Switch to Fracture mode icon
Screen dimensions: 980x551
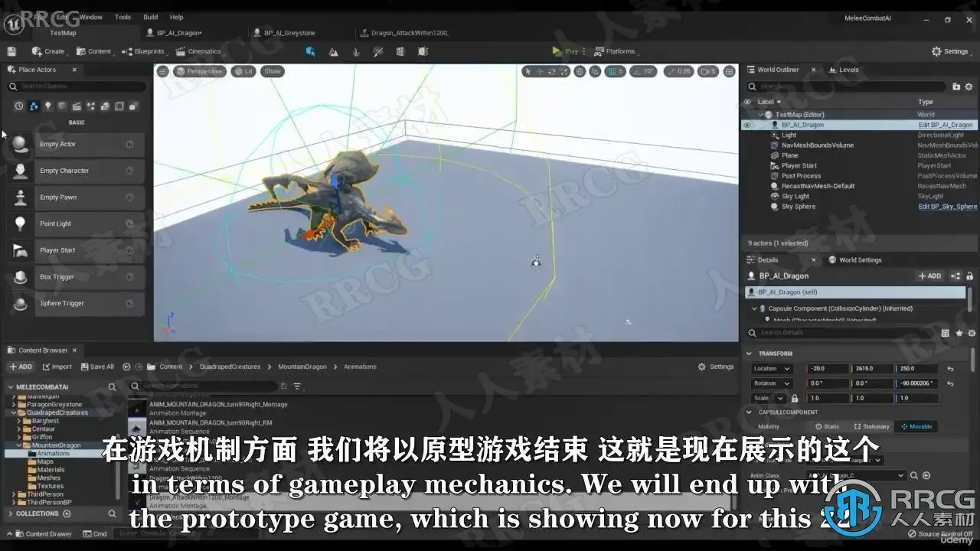(x=401, y=51)
